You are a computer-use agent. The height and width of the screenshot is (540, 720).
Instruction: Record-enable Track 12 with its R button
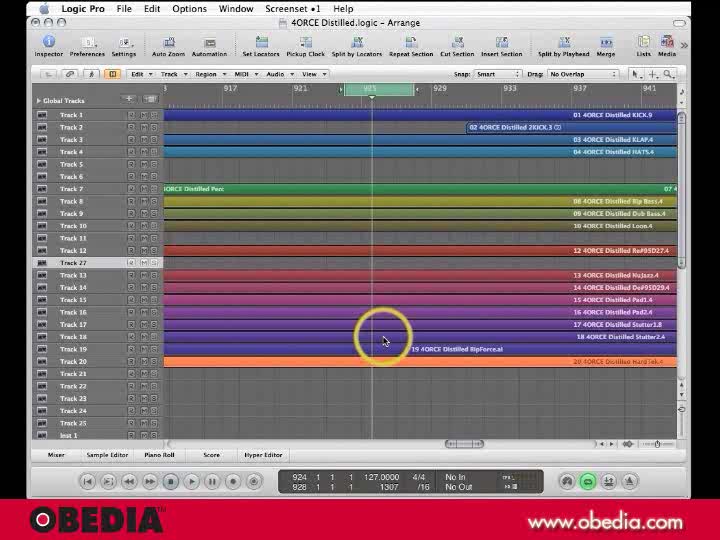tap(131, 250)
